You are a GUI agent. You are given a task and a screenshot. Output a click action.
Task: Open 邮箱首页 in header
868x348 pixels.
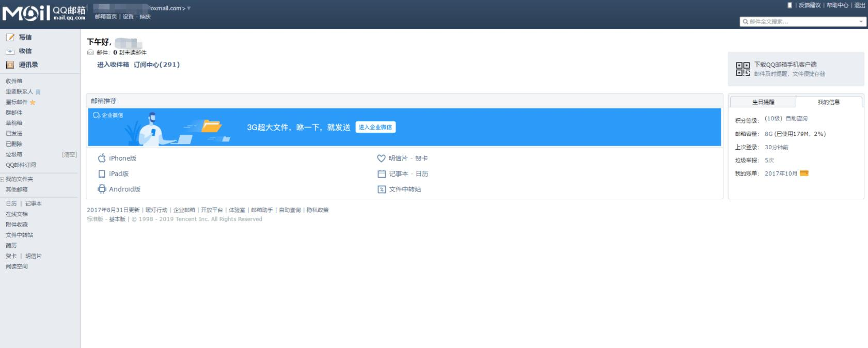click(106, 17)
